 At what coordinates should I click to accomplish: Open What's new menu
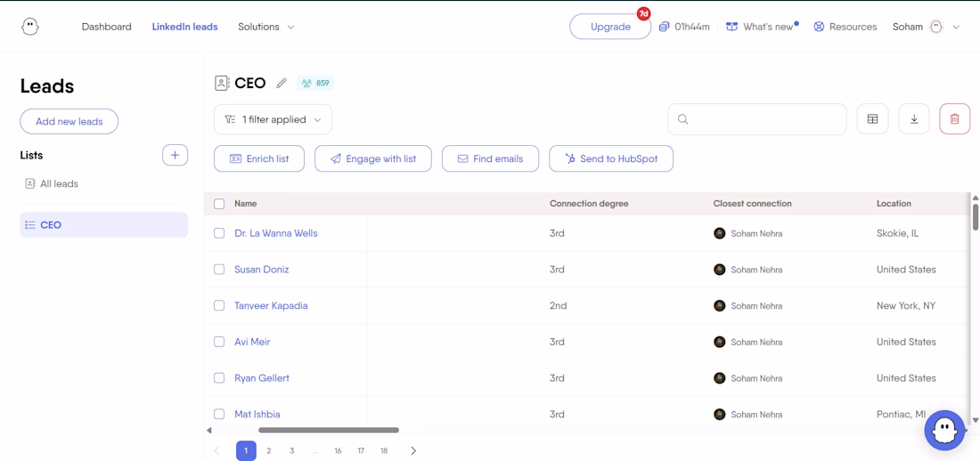point(762,27)
